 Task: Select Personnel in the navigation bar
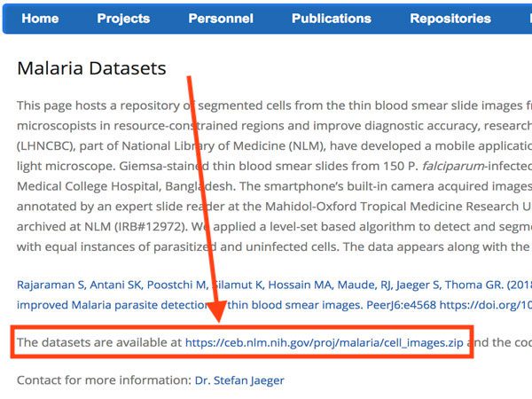coord(221,19)
